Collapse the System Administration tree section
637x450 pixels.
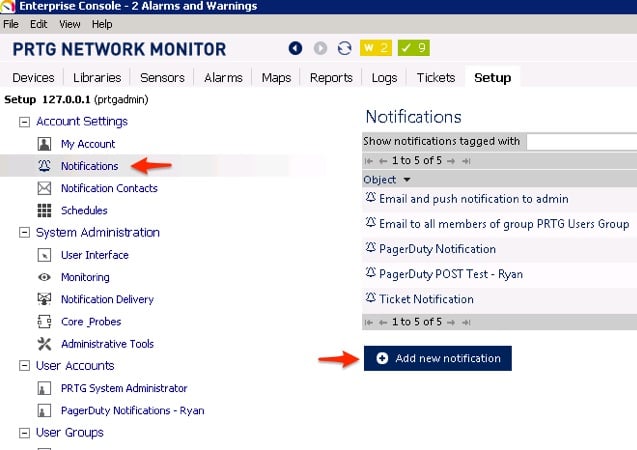point(25,233)
